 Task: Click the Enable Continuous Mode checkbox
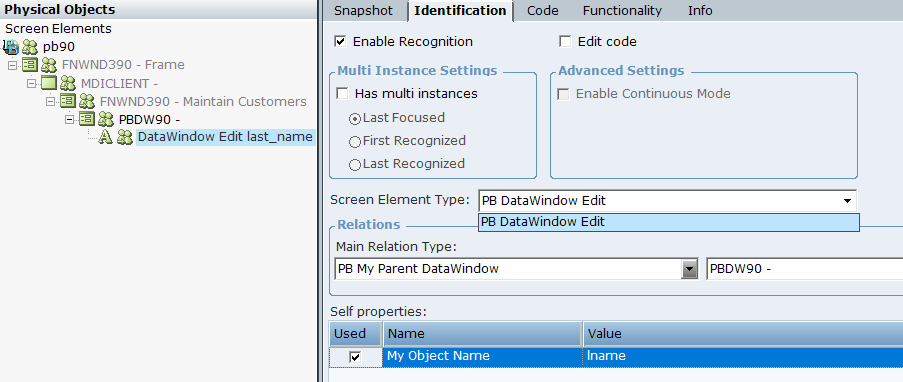point(563,93)
